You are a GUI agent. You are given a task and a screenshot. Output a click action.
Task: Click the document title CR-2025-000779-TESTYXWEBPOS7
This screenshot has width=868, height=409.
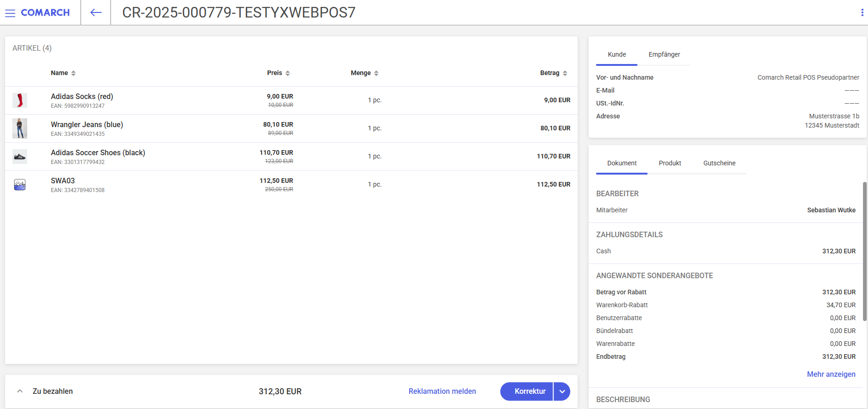(239, 12)
